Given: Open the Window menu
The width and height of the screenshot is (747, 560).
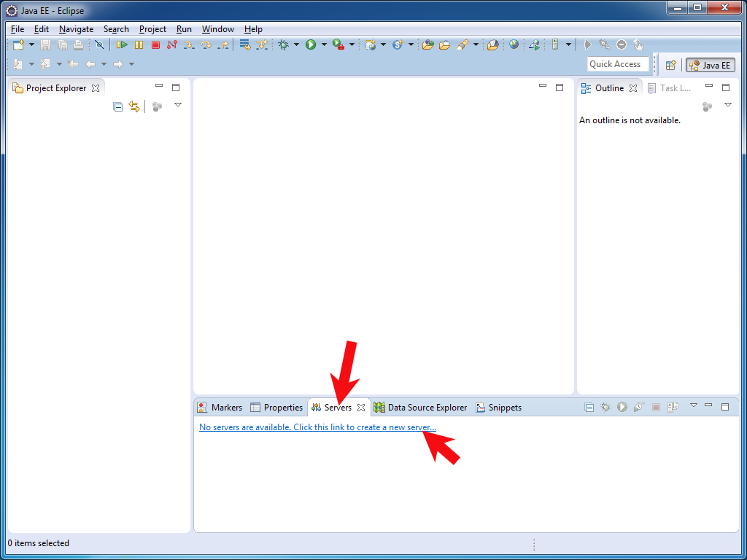Looking at the screenshot, I should pyautogui.click(x=217, y=29).
